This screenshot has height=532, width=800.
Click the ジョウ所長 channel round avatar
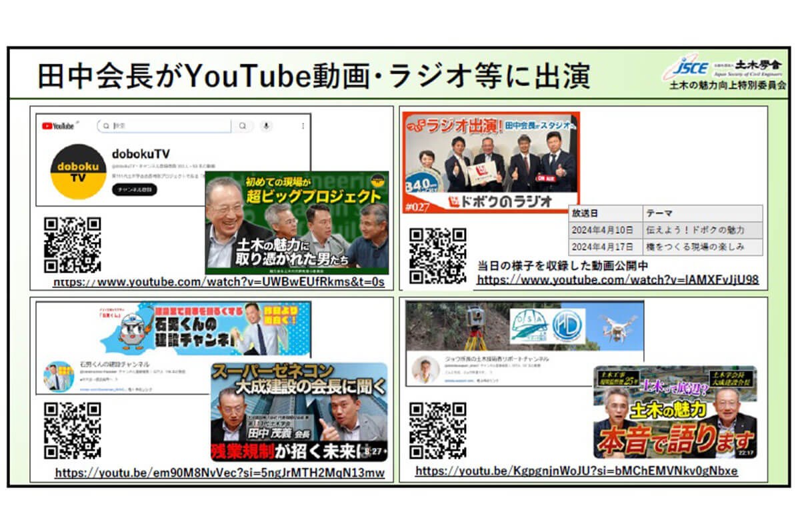point(425,370)
